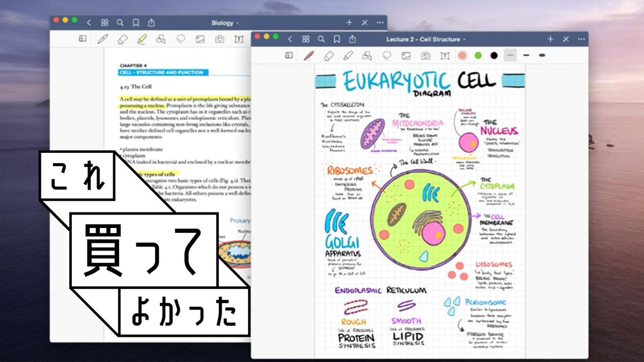Image resolution: width=644 pixels, height=362 pixels.
Task: Choose the thinnest stroke width option
Action: coord(510,55)
